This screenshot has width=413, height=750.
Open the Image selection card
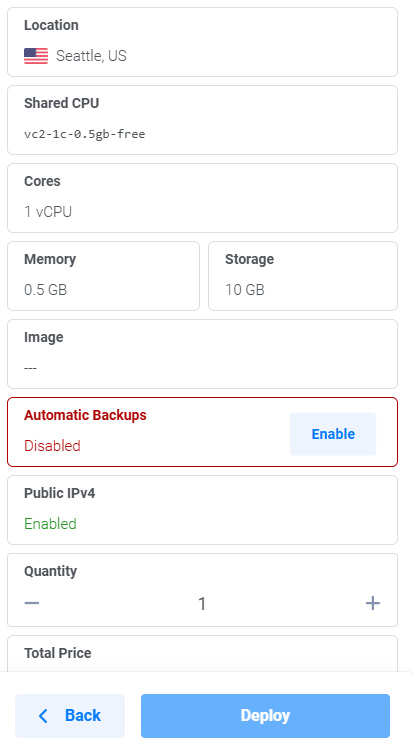tap(202, 354)
